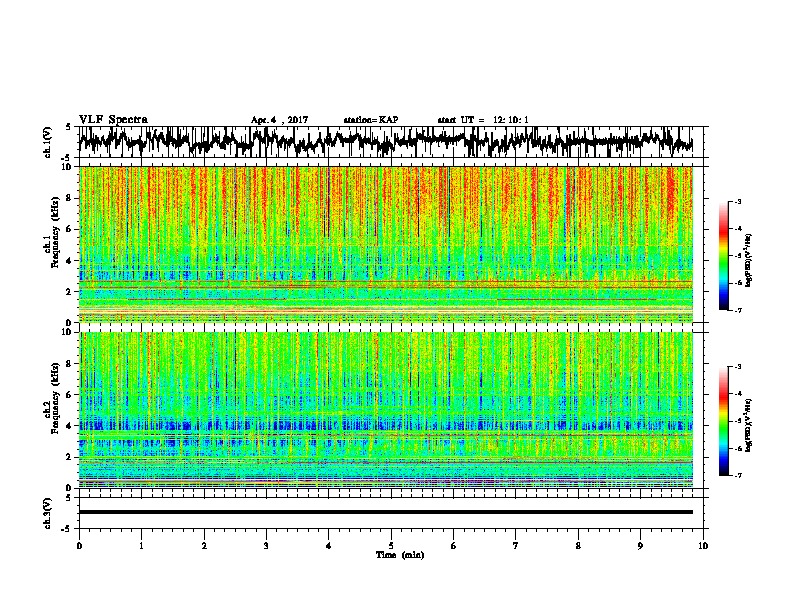
Task: Click the time axis tick label "9"
Action: click(640, 546)
